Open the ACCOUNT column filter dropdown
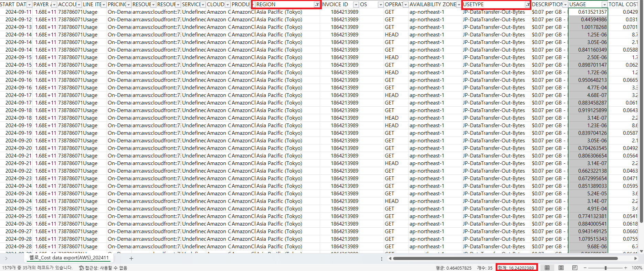The image size is (644, 271). click(x=79, y=4)
